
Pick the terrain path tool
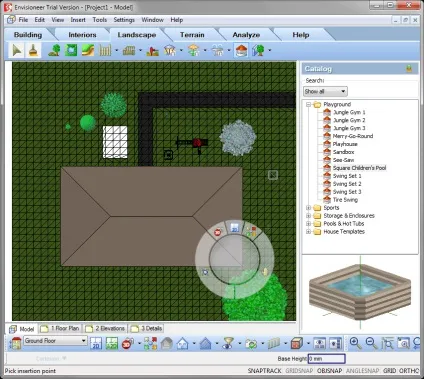[88, 51]
